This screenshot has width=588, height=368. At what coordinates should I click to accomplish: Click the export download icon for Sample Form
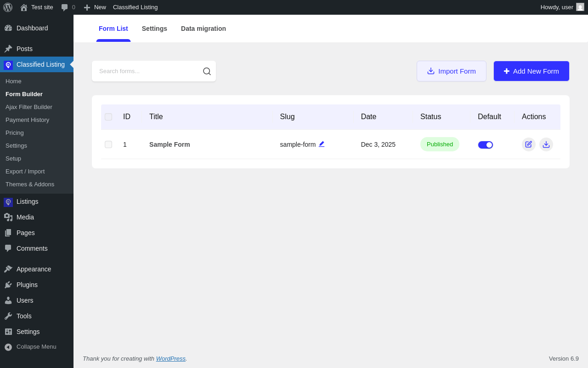pyautogui.click(x=546, y=144)
